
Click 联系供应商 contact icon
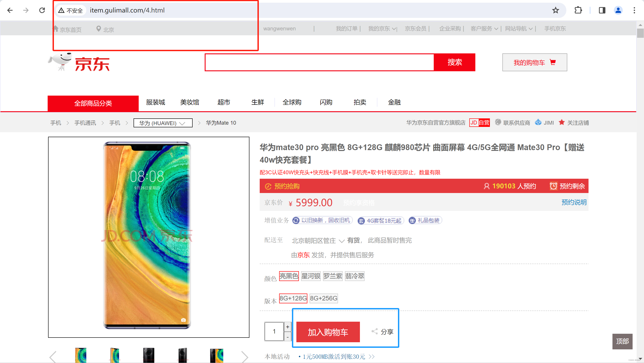coord(498,122)
